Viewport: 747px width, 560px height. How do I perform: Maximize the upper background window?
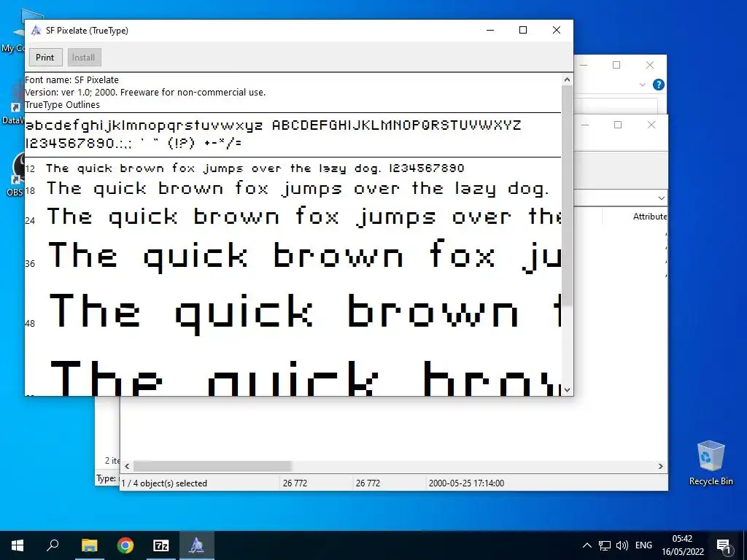[616, 65]
